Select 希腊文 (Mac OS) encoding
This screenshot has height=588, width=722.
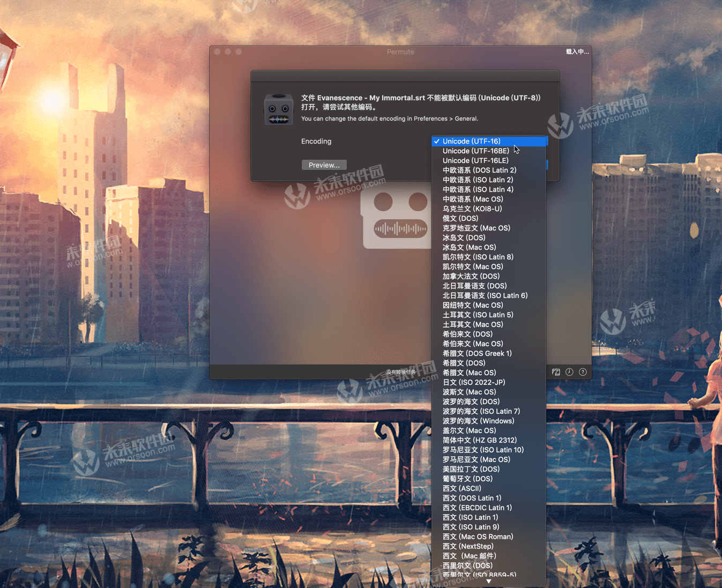tap(489, 373)
